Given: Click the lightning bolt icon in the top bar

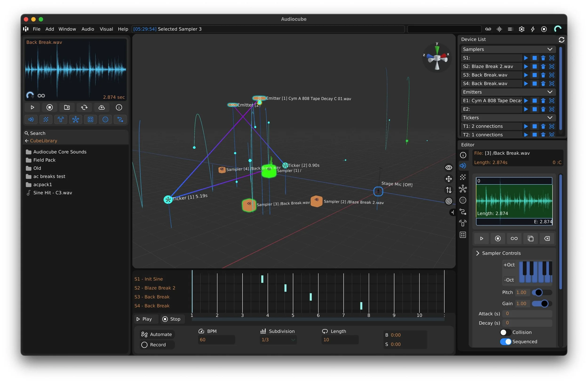Looking at the screenshot, I should coord(533,29).
